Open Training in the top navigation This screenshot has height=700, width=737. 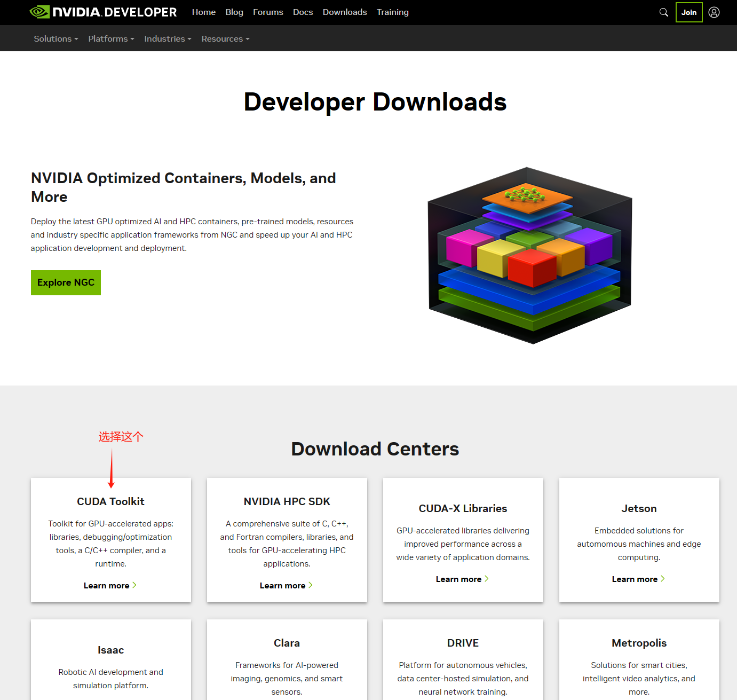point(392,12)
